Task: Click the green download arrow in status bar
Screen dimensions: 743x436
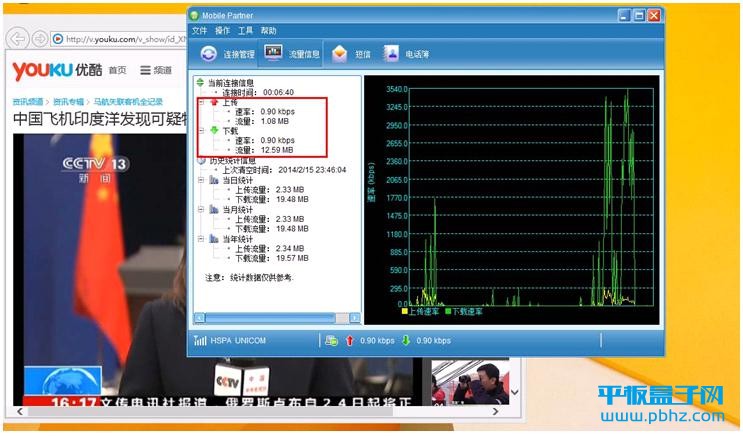Action: tap(406, 340)
